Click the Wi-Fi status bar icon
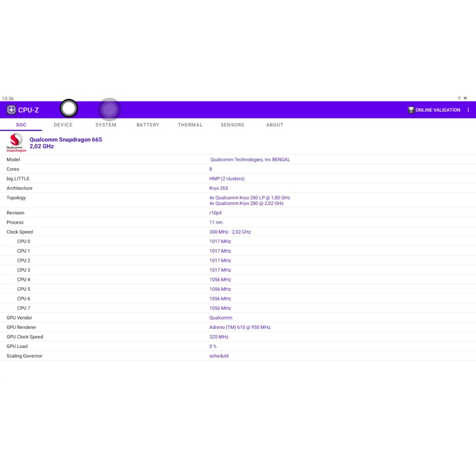 [465, 98]
